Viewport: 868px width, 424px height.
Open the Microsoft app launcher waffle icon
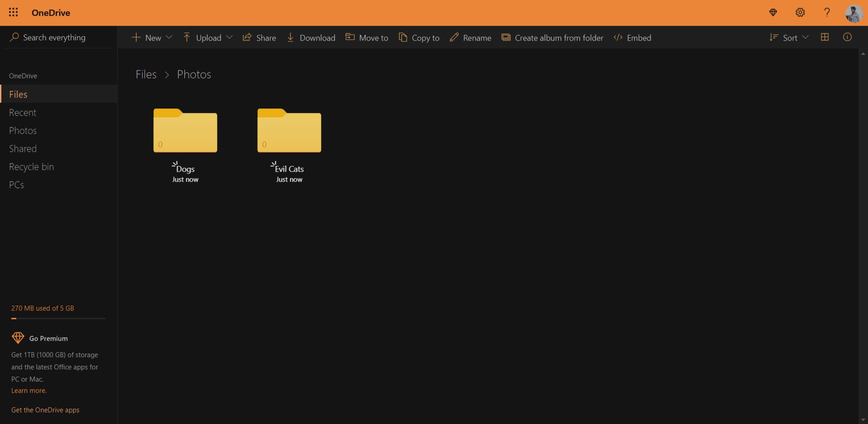pyautogui.click(x=13, y=12)
